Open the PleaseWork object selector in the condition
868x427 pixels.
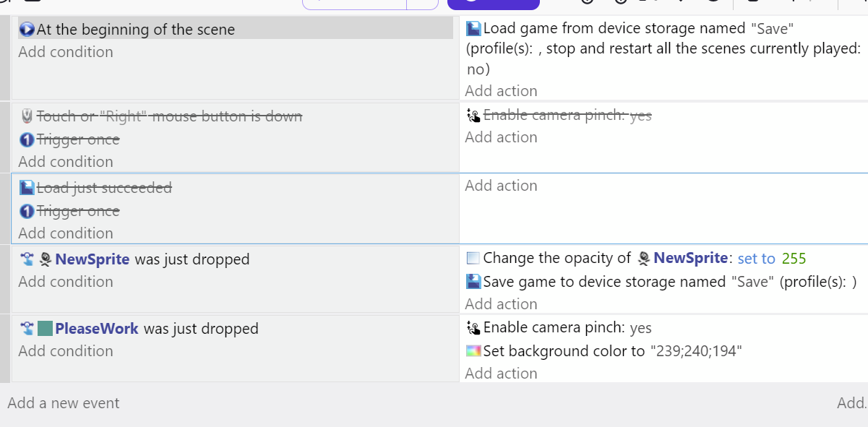(x=96, y=329)
